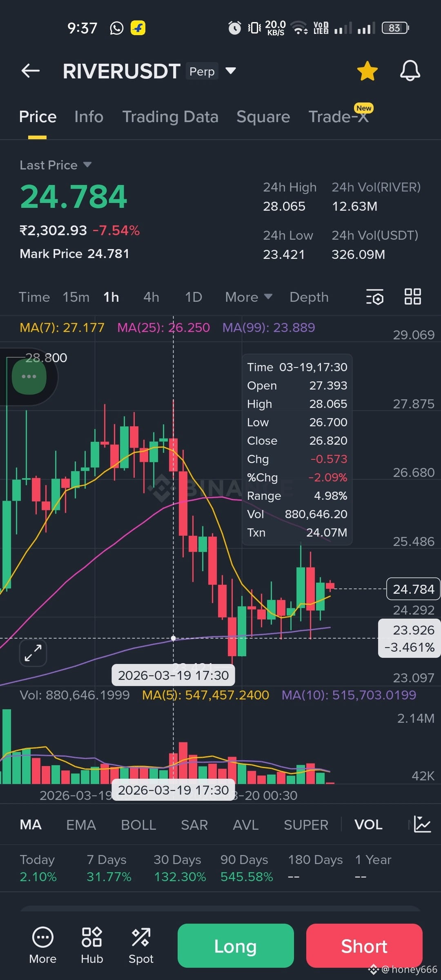Tap Flipkart notification icon in status bar
This screenshot has width=441, height=980.
[138, 28]
